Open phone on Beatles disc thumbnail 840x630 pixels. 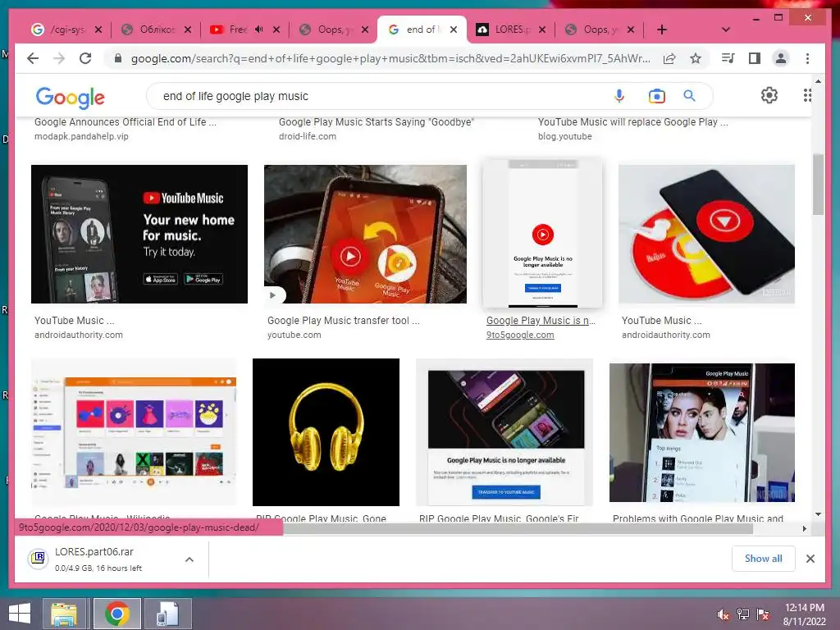[706, 234]
